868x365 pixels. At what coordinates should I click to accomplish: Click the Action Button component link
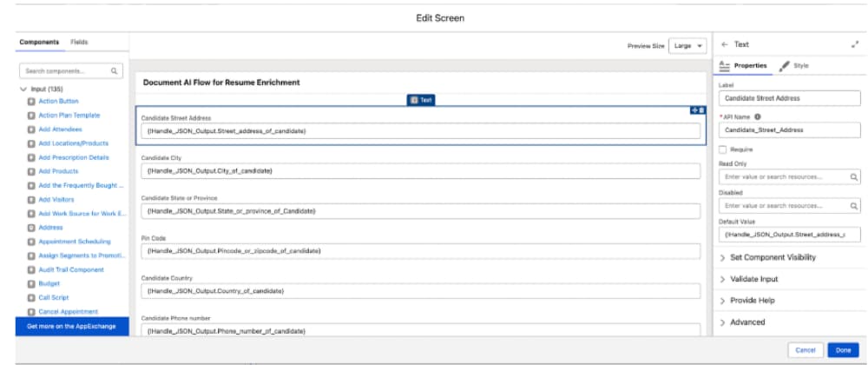pos(59,102)
